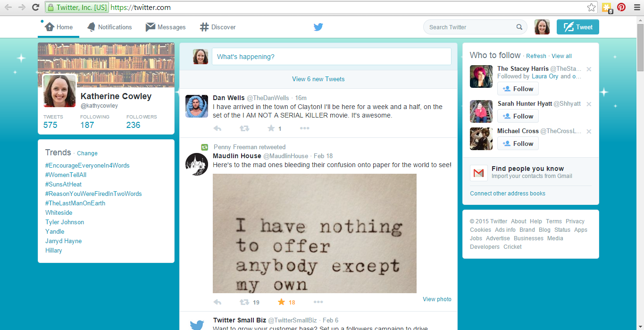644x330 pixels.
Task: Follow Michael Cross
Action: (518, 144)
